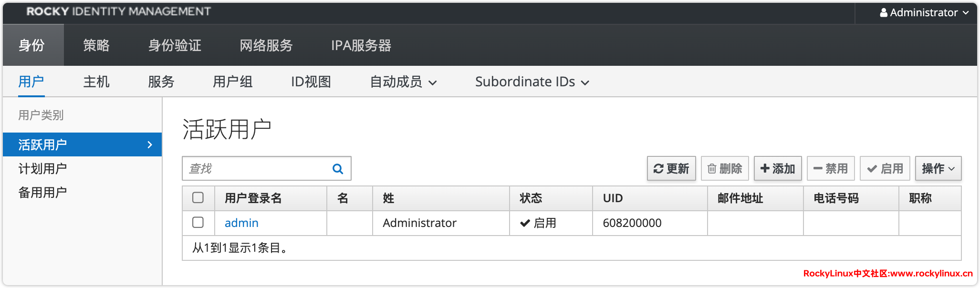Click the user icon beside Administrator
This screenshot has width=980, height=288.
tap(884, 13)
